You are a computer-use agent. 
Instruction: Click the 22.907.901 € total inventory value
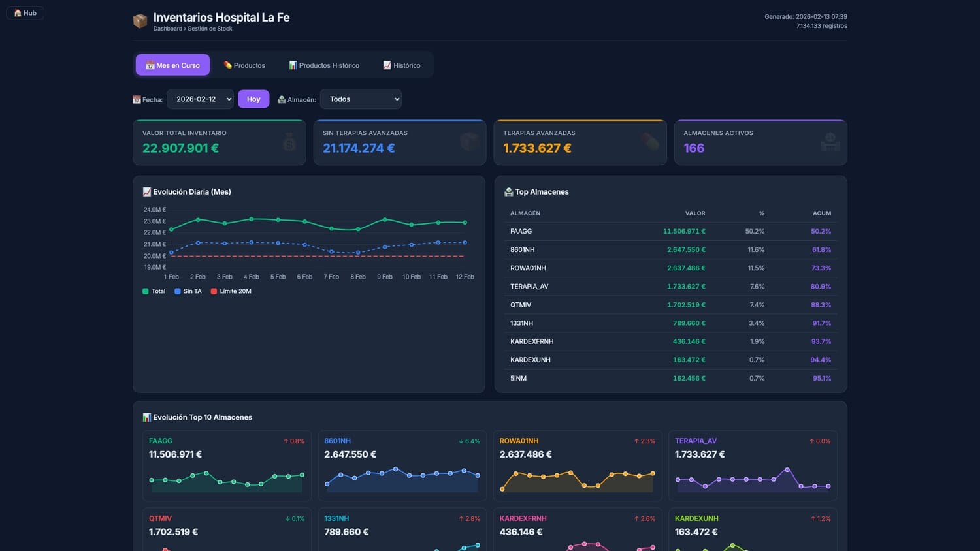[180, 148]
